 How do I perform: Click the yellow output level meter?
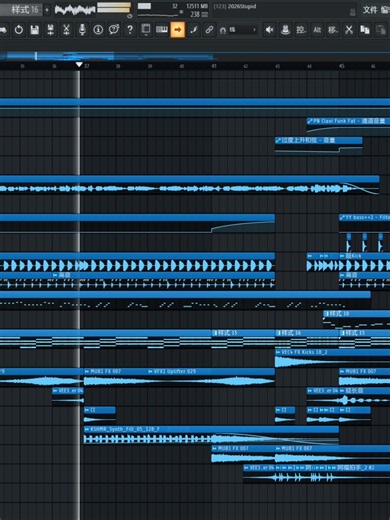(x=114, y=7)
